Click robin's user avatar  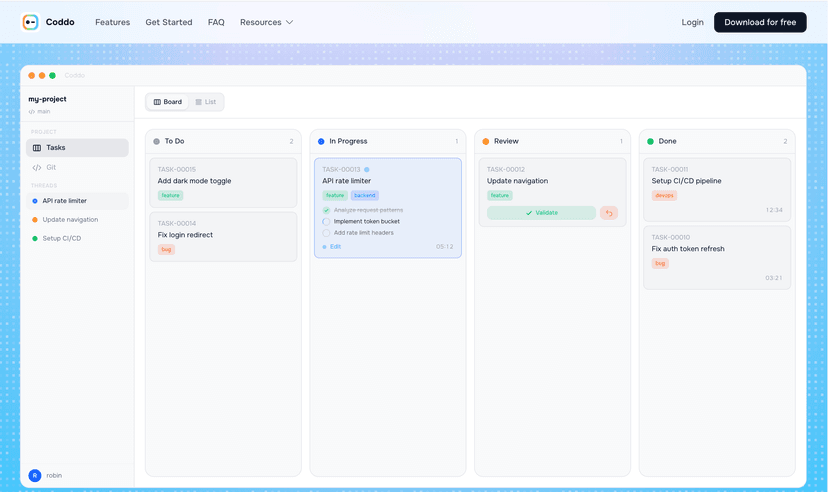coord(35,475)
